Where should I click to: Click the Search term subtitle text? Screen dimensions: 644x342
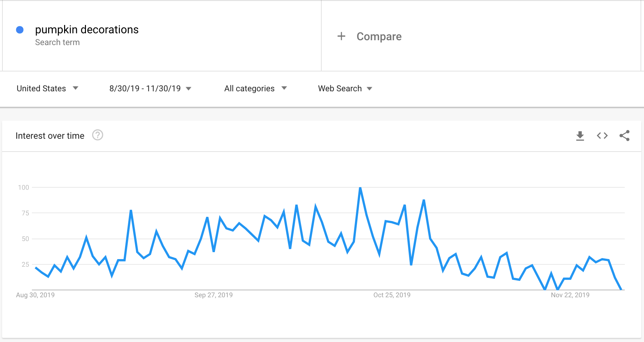click(58, 42)
